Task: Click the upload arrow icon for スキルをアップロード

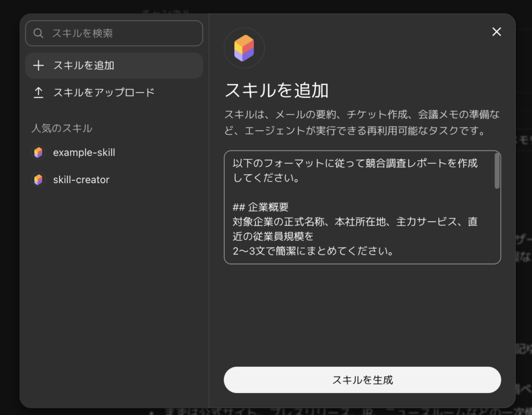Action: (38, 92)
